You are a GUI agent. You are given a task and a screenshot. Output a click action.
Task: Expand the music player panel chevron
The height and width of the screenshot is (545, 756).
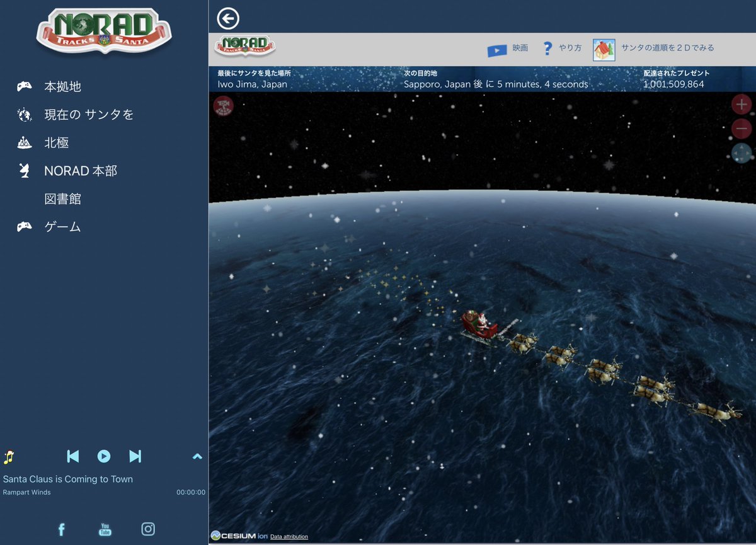pos(197,456)
